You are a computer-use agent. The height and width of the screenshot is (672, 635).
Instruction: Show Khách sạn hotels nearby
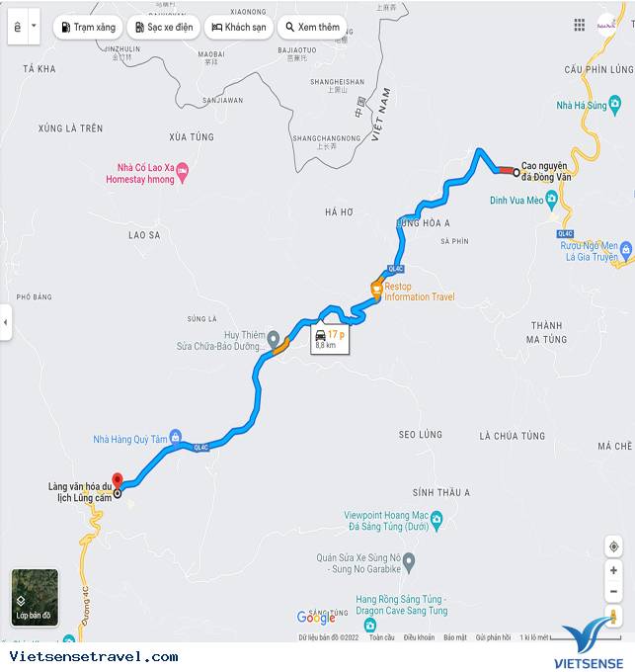tap(239, 27)
